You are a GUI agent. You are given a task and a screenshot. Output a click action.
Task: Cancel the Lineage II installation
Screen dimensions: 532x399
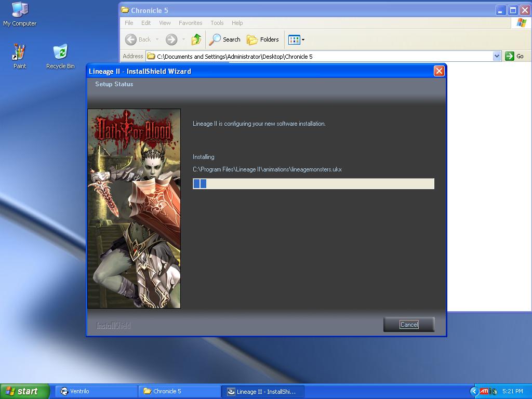click(x=409, y=324)
